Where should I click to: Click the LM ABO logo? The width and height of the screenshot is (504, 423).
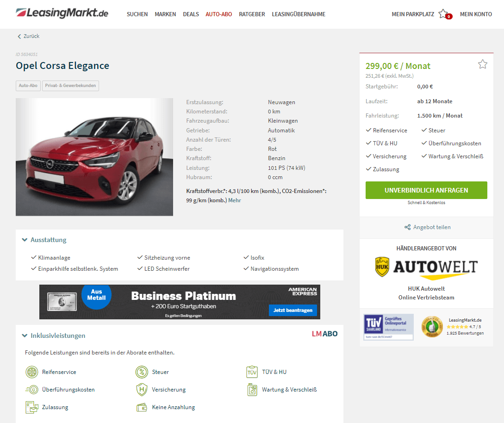tap(324, 334)
